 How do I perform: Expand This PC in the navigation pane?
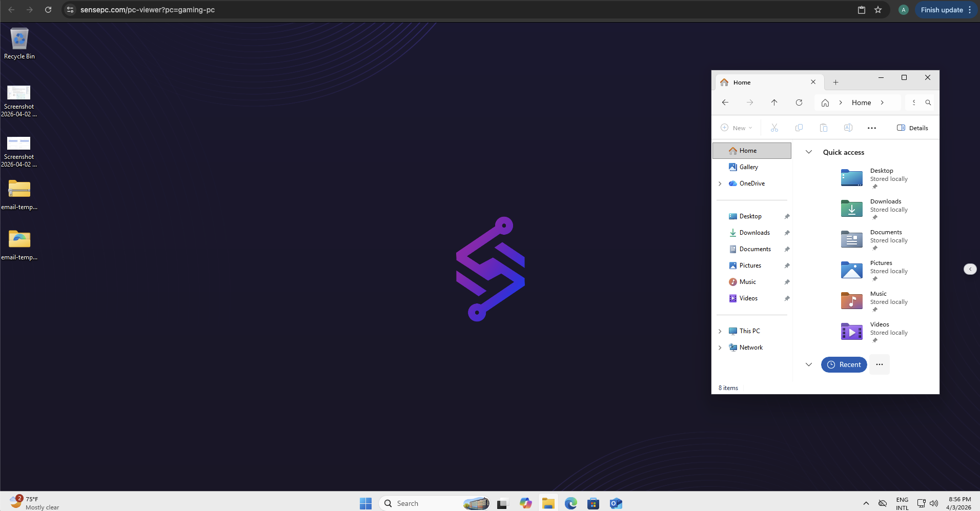click(x=720, y=331)
